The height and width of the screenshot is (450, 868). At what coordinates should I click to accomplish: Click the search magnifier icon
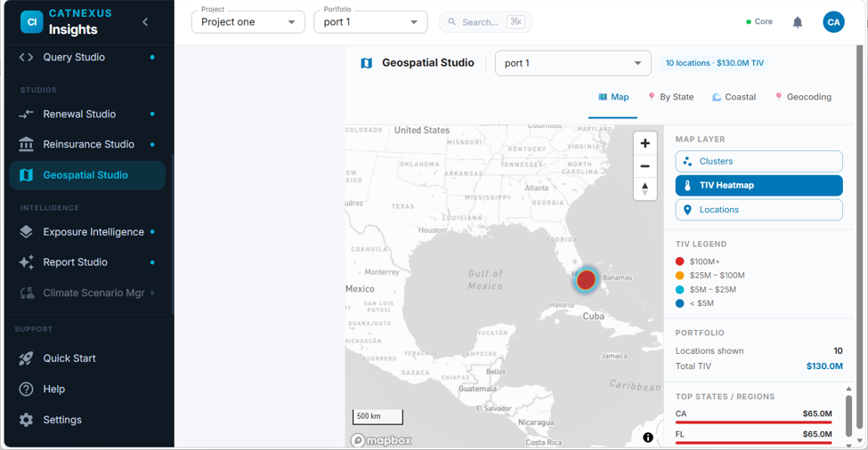coord(451,22)
